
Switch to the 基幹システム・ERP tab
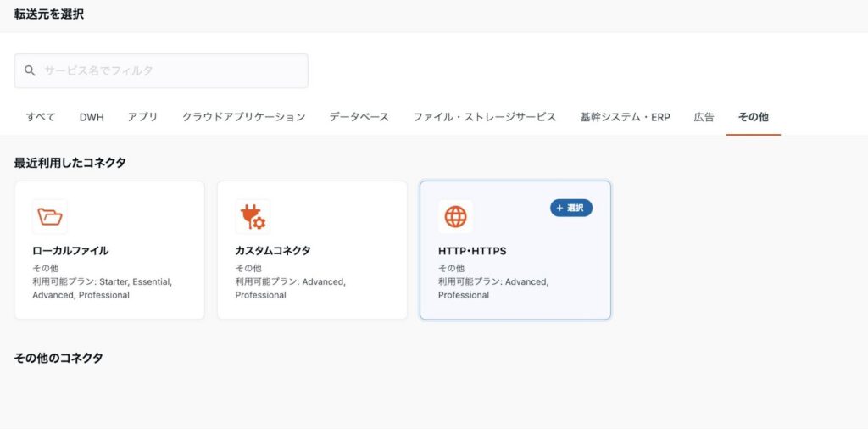625,117
